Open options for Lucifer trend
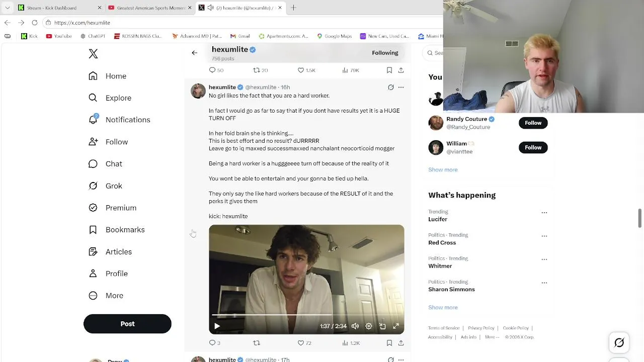The image size is (644, 362). (544, 213)
